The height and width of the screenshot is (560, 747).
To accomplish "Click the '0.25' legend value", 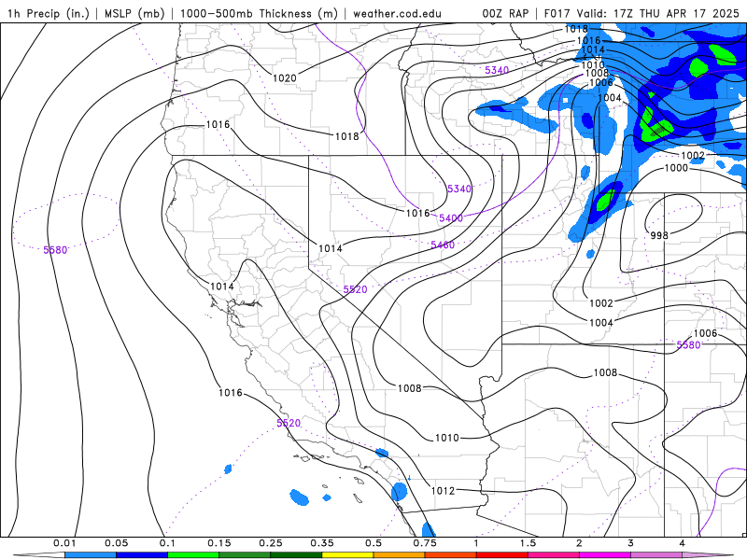I will pos(271,543).
